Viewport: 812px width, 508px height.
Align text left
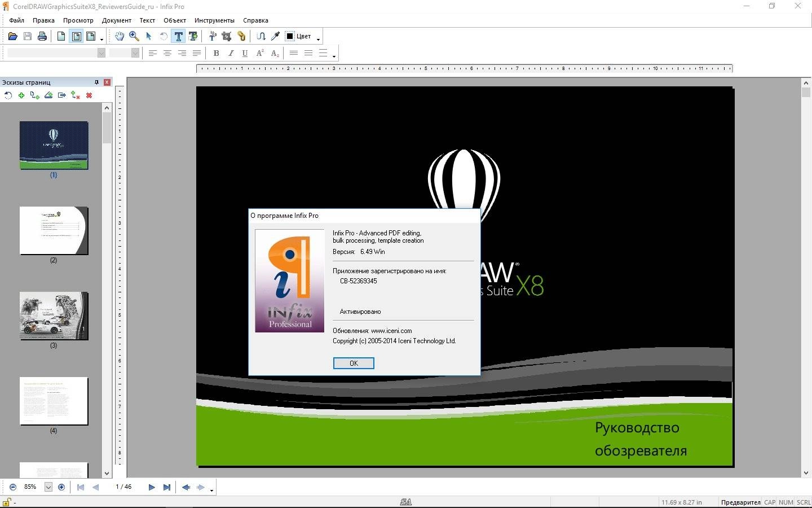point(152,53)
